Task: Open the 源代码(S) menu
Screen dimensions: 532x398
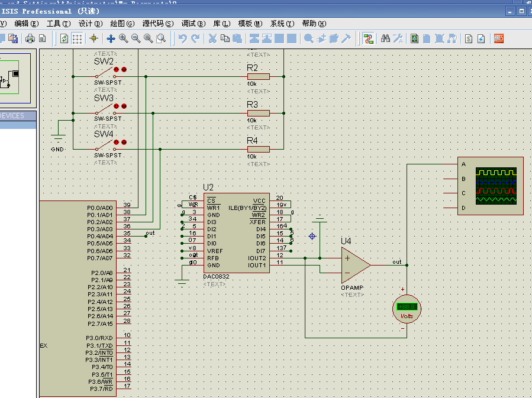Action: point(158,24)
